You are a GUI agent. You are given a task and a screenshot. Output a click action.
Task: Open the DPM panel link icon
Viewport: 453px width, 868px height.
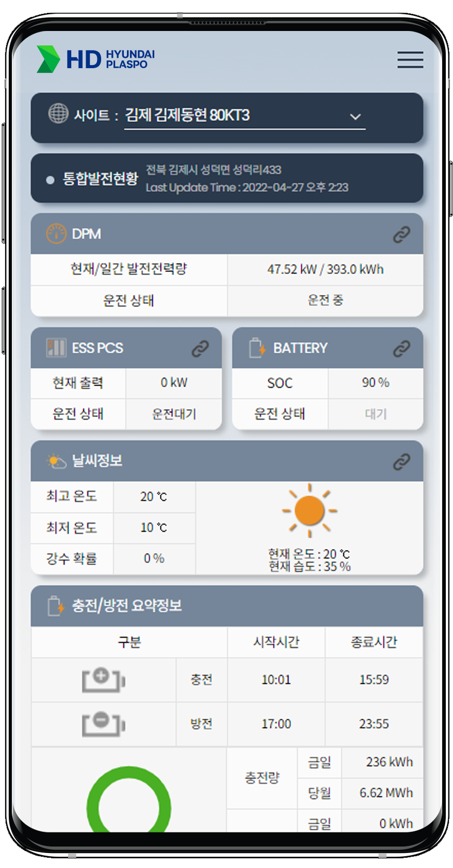click(401, 234)
